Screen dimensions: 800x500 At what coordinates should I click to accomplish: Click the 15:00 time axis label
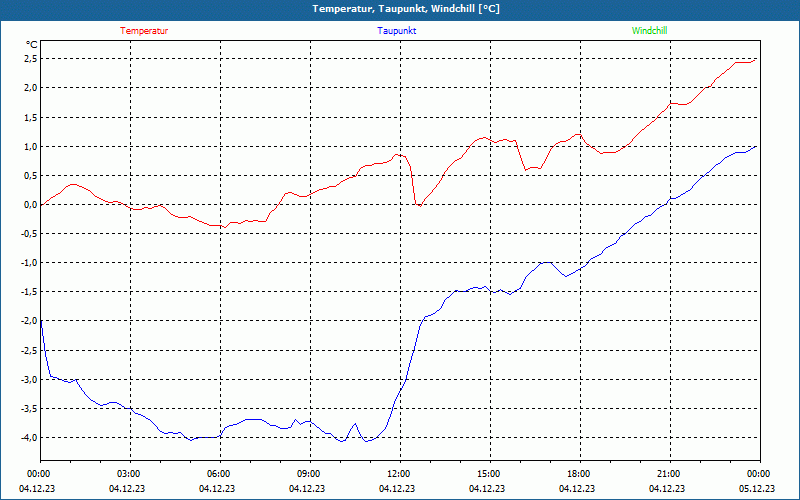point(490,474)
